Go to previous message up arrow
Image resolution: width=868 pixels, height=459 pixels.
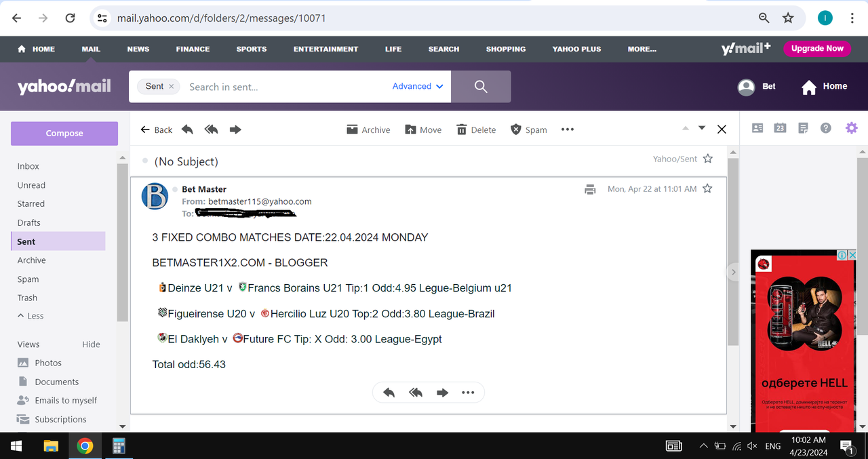click(685, 128)
